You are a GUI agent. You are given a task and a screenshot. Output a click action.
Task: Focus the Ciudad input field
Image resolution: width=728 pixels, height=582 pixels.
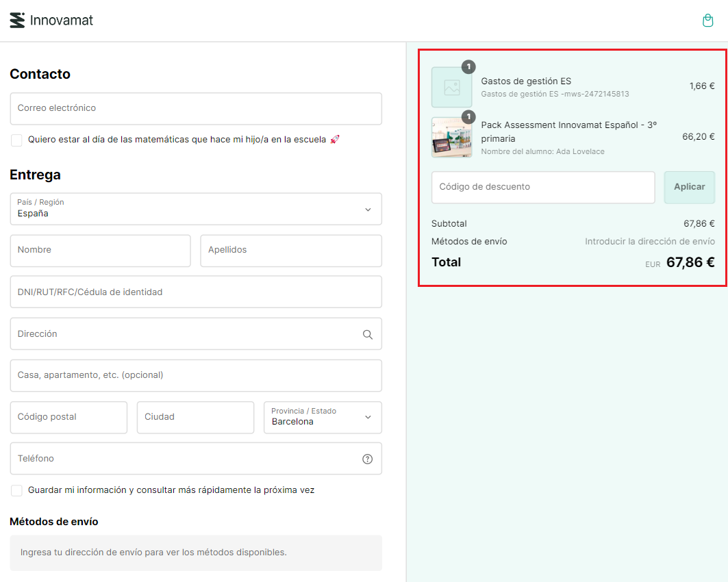195,417
